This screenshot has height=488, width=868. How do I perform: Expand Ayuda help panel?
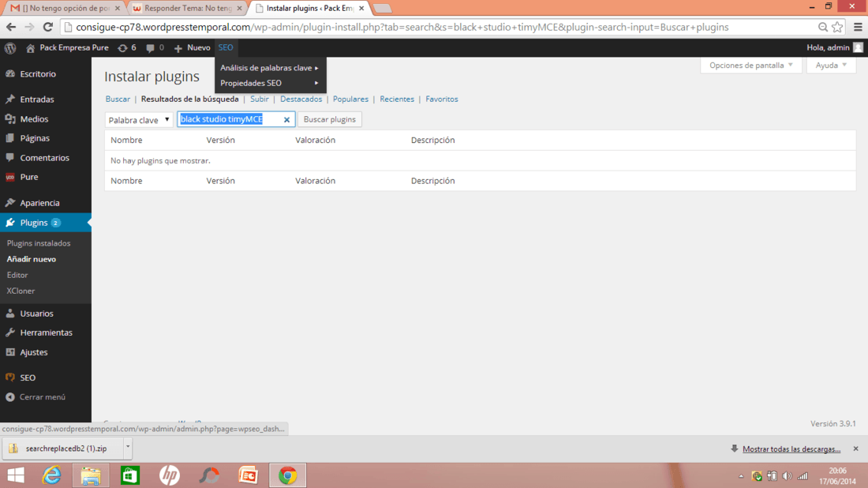[831, 66]
